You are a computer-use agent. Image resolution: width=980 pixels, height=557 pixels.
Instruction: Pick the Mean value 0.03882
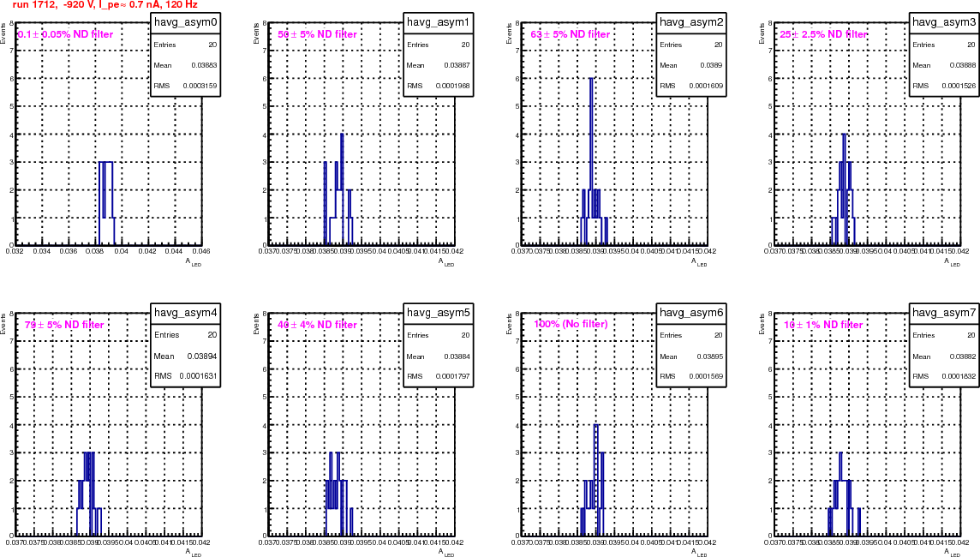(963, 356)
